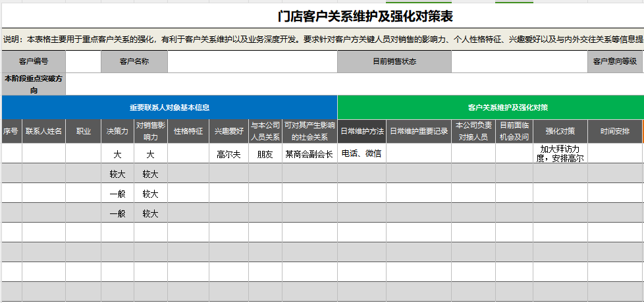Select the cell with 某商会副会长
Screen dimensions: 644x303
(309, 154)
